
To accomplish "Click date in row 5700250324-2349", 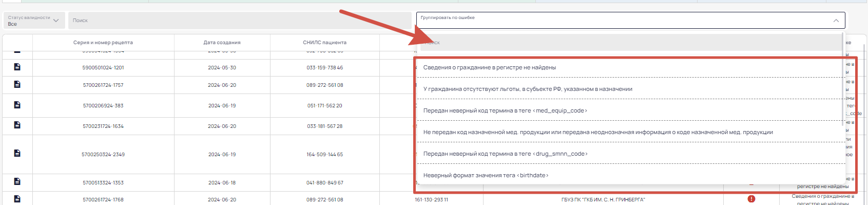I will 222,155.
